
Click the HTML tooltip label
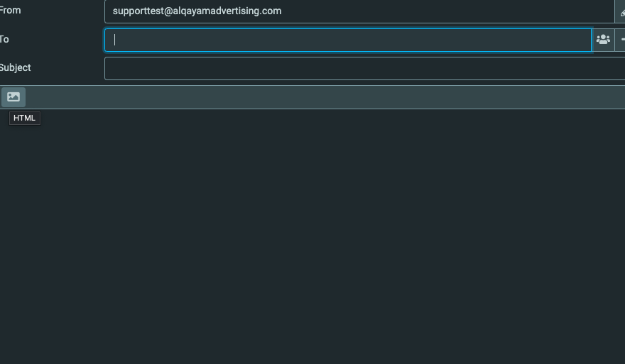(24, 118)
